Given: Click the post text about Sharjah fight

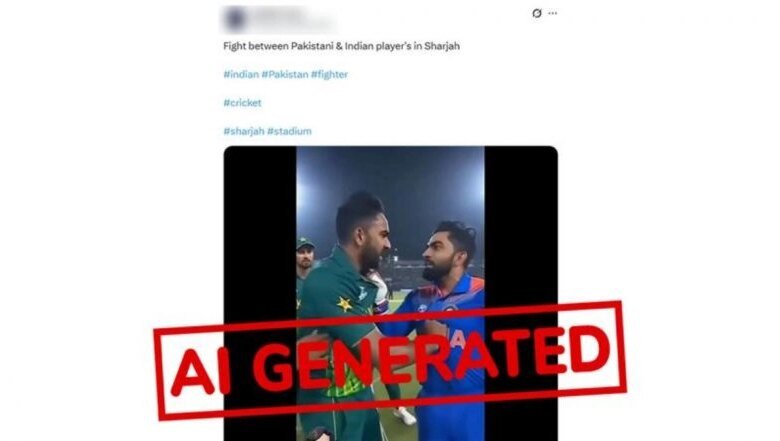Looking at the screenshot, I should tap(341, 46).
